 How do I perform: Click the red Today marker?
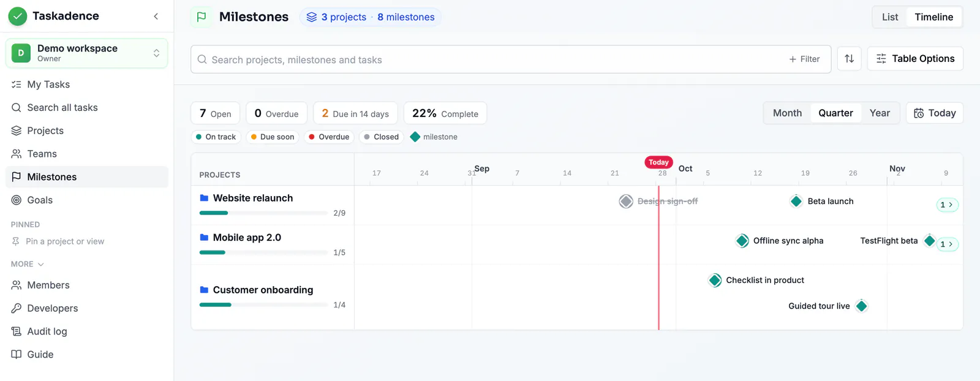pyautogui.click(x=658, y=162)
